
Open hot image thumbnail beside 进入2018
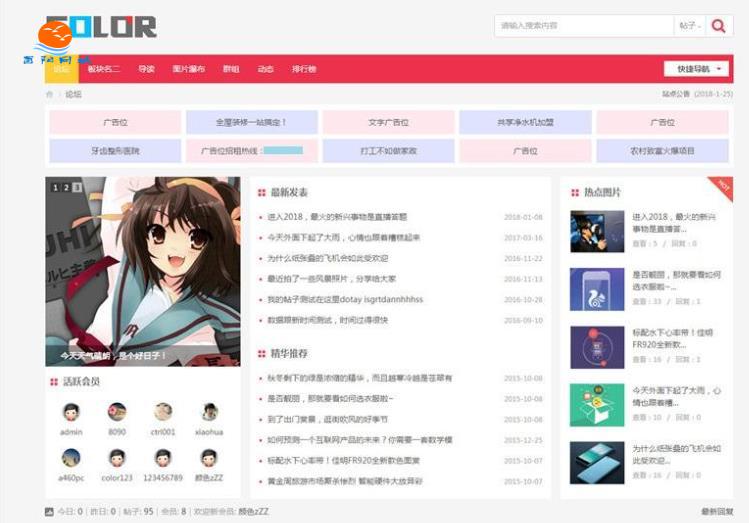coord(597,232)
